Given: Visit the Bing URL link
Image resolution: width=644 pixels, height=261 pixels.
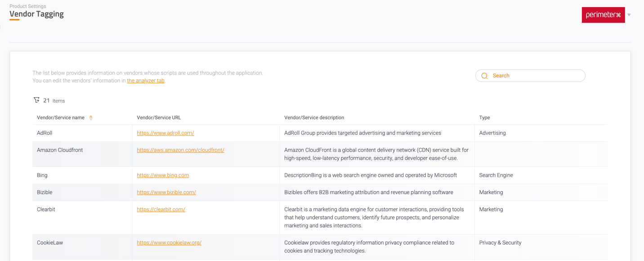Looking at the screenshot, I should pos(163,175).
